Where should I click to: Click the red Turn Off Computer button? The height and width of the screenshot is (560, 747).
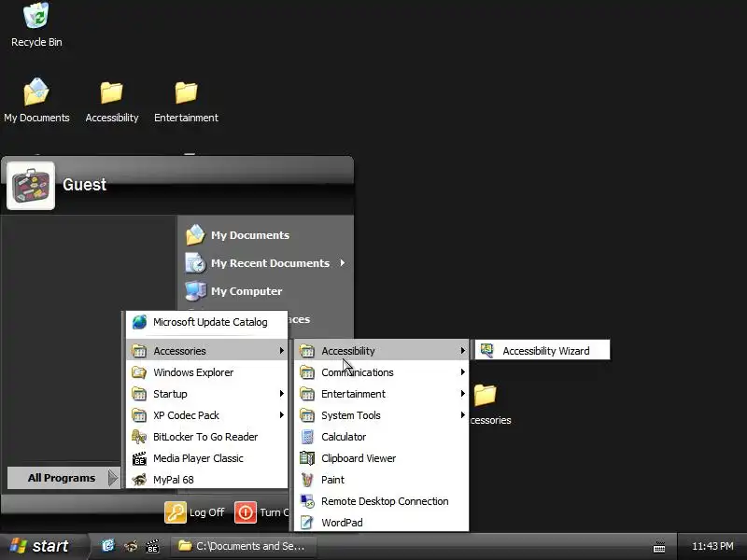[x=246, y=512]
